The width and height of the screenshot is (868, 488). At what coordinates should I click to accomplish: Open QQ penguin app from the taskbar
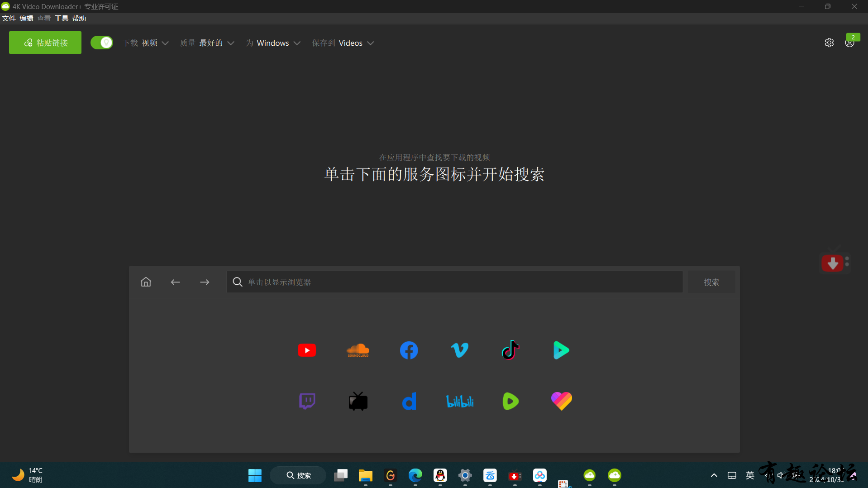click(440, 475)
